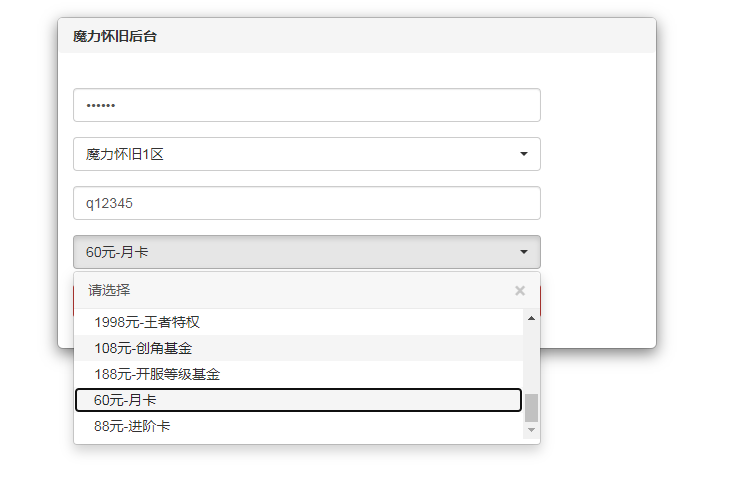Click the caret arrow on the 魔力怀旧1区 selector

point(523,154)
